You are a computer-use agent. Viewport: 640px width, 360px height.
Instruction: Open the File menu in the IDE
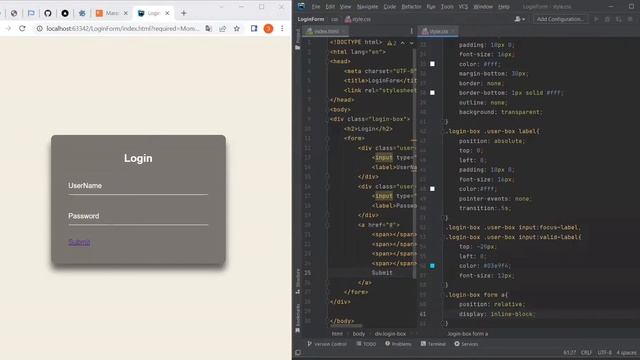[316, 7]
